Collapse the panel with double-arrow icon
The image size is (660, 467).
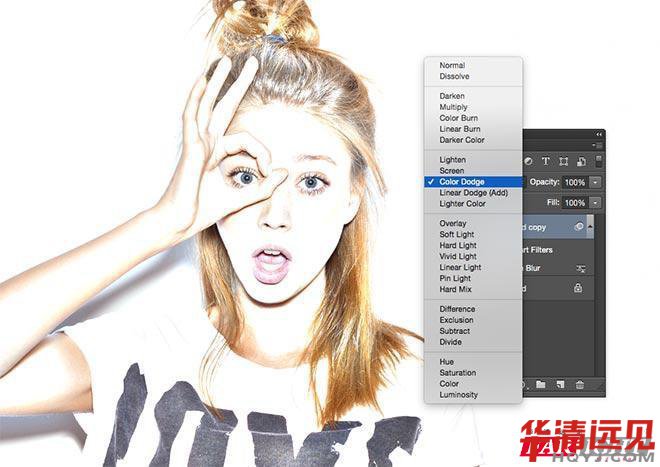(599, 134)
